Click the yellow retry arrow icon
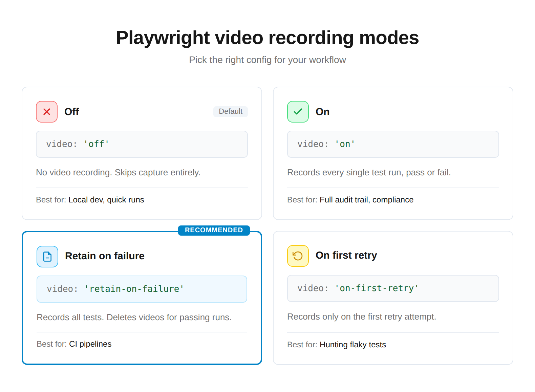 coord(298,256)
